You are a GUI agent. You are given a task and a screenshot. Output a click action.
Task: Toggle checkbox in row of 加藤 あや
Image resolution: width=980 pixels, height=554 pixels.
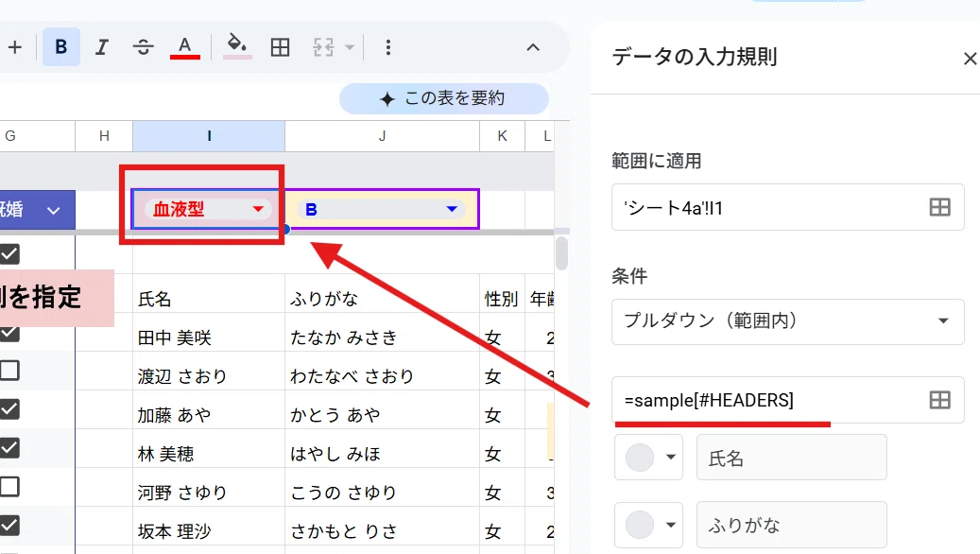pos(9,409)
